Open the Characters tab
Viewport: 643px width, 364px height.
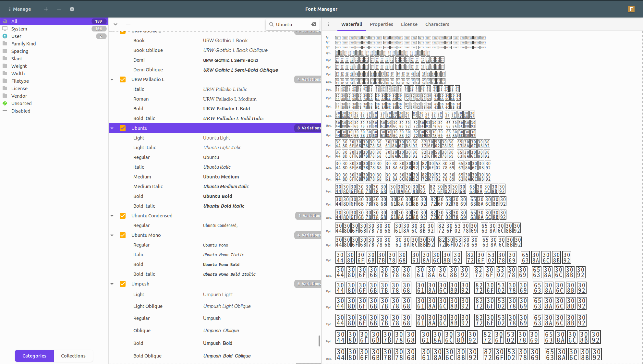pos(437,24)
